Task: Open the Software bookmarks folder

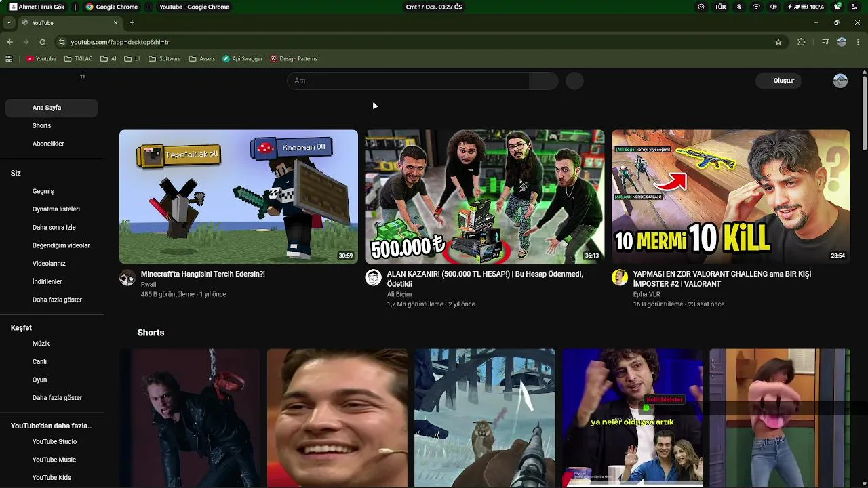Action: tap(165, 59)
